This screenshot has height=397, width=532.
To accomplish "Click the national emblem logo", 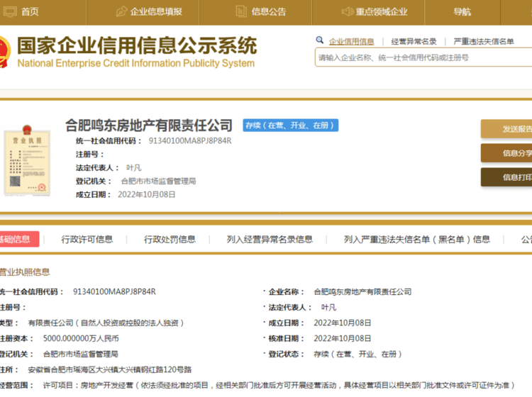I will pyautogui.click(x=4, y=52).
